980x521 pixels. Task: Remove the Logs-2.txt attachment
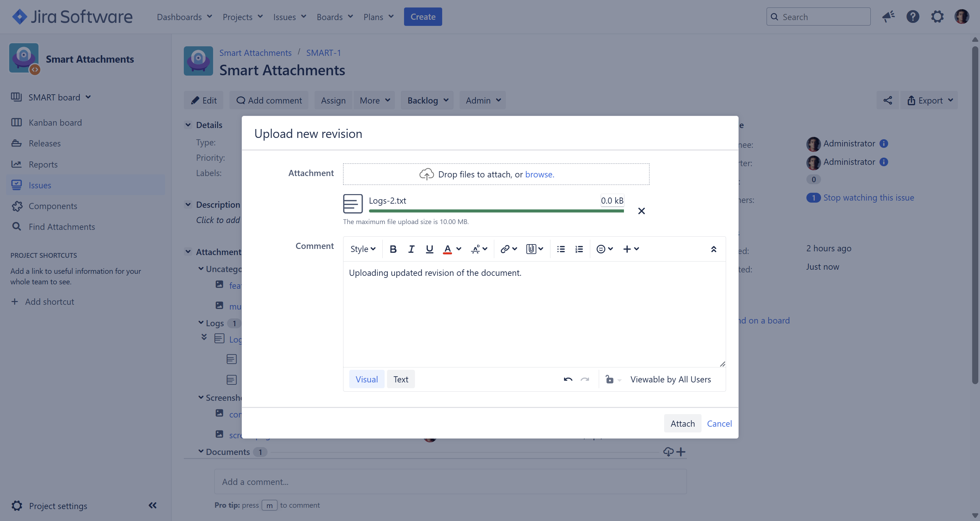click(x=641, y=211)
